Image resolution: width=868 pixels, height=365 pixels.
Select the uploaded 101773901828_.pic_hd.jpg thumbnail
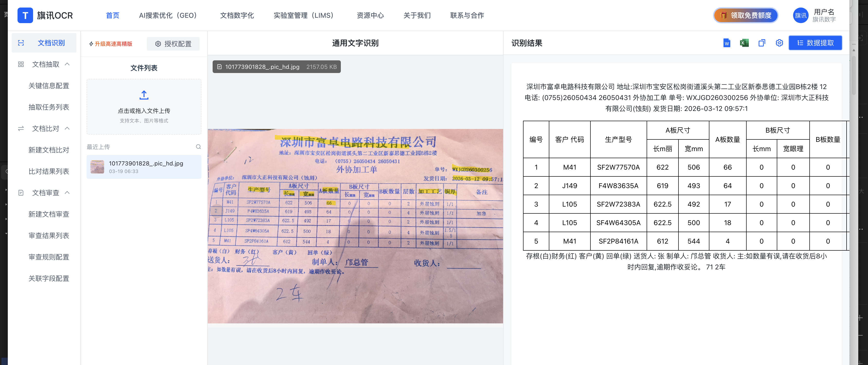pyautogui.click(x=97, y=167)
